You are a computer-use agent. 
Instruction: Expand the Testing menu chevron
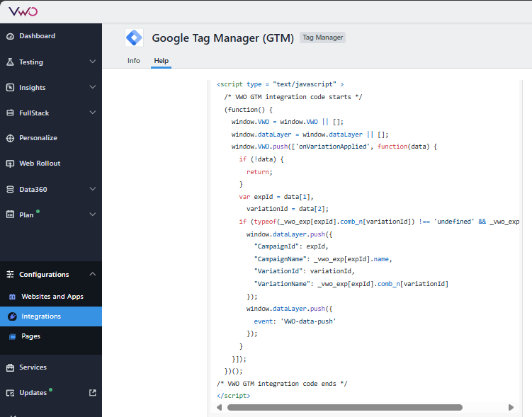point(93,62)
